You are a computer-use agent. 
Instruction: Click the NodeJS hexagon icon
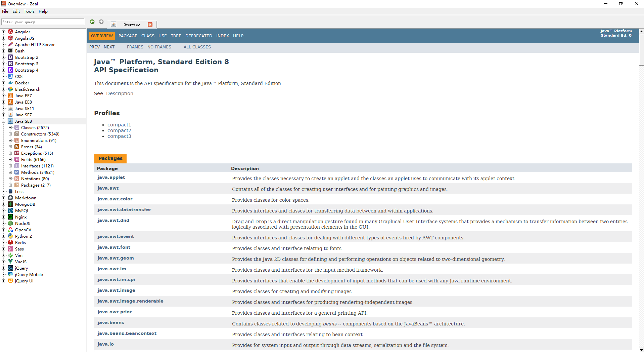[10, 224]
